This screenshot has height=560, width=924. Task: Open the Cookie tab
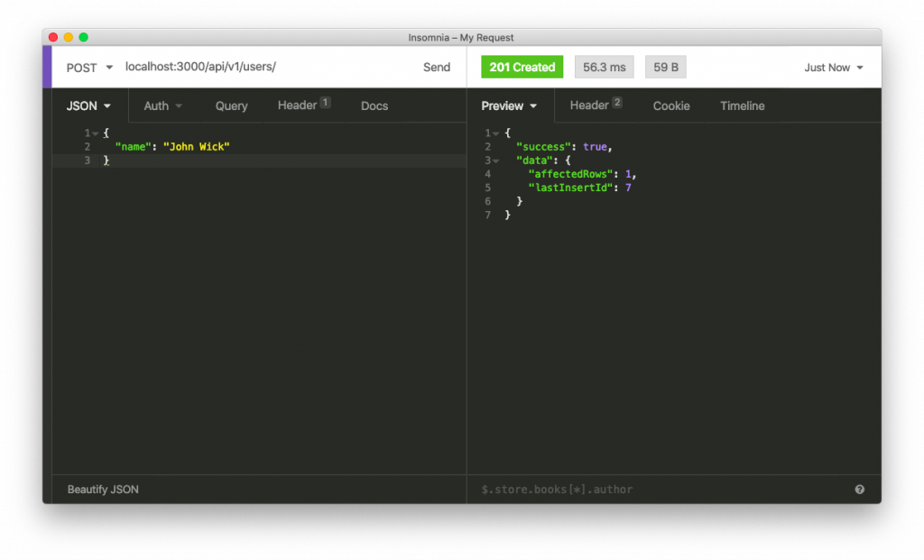(671, 106)
